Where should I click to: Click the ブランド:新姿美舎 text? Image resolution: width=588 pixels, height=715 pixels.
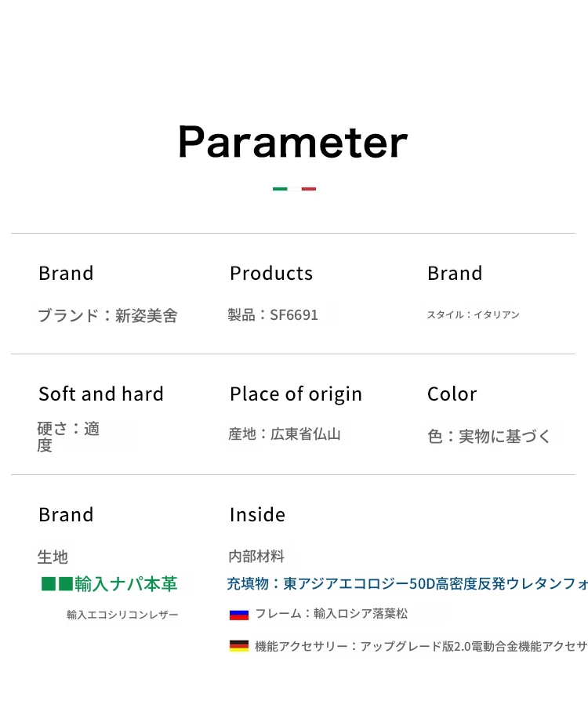107,315
